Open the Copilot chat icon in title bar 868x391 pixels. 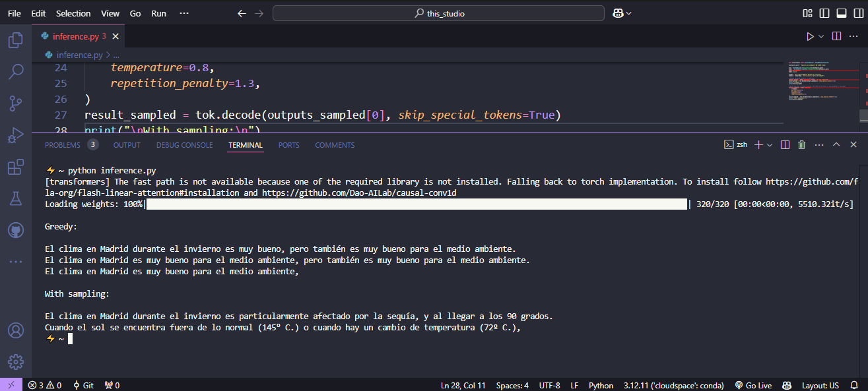[618, 13]
